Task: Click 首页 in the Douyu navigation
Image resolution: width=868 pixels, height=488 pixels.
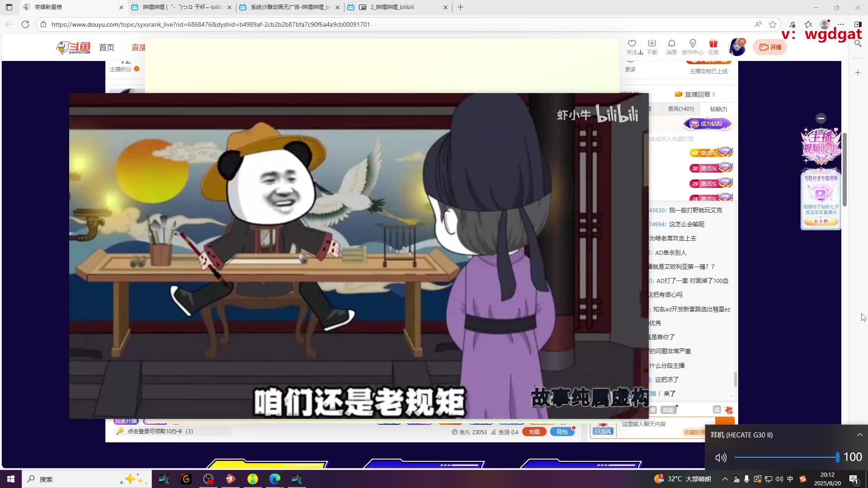Action: click(x=107, y=47)
